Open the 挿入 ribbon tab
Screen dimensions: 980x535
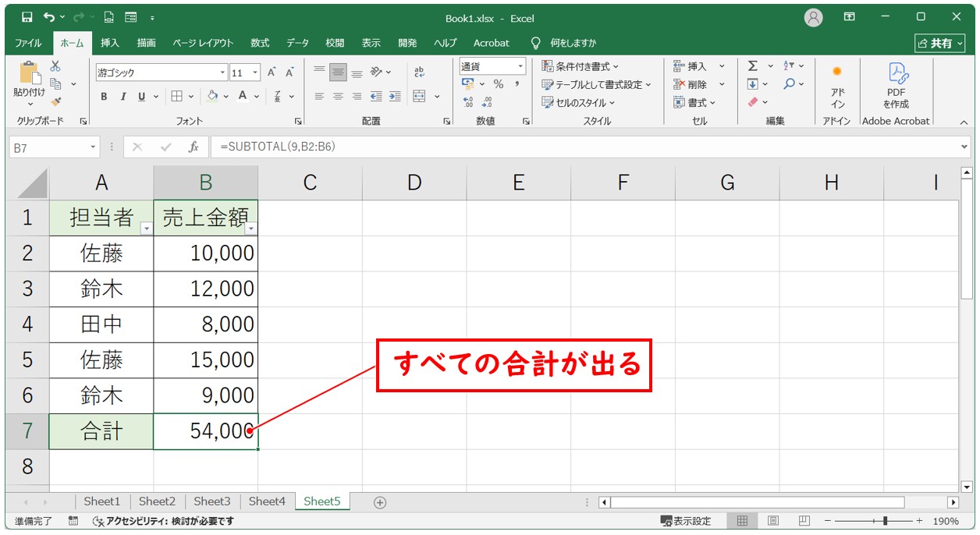pos(110,43)
